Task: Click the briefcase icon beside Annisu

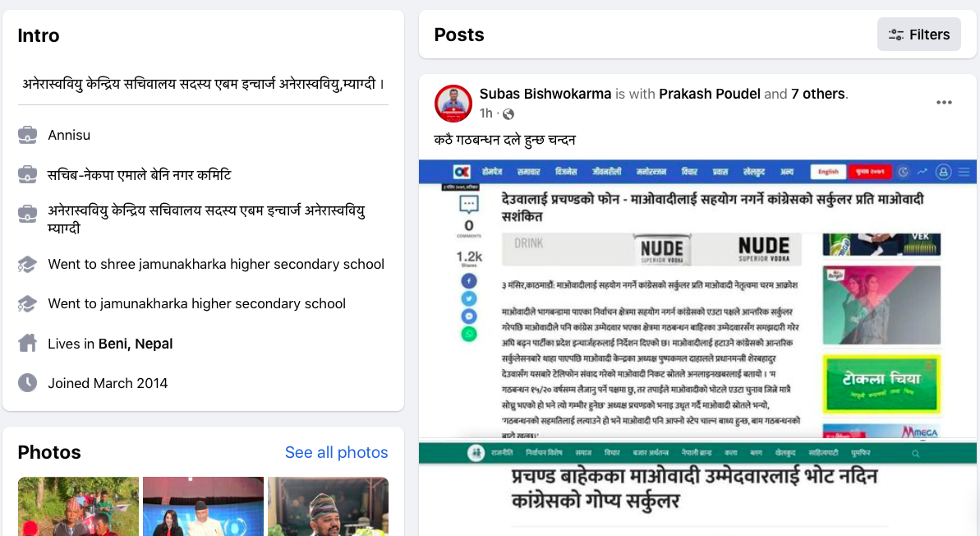Action: (x=27, y=135)
